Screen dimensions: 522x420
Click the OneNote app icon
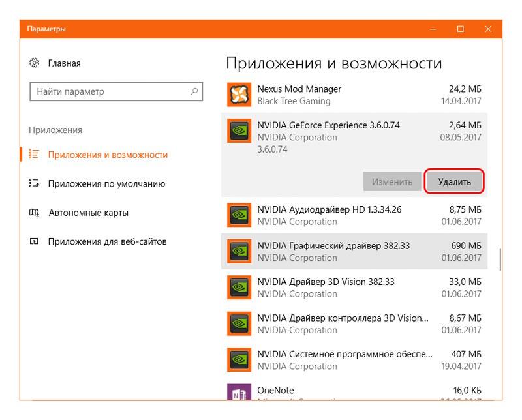pos(239,392)
